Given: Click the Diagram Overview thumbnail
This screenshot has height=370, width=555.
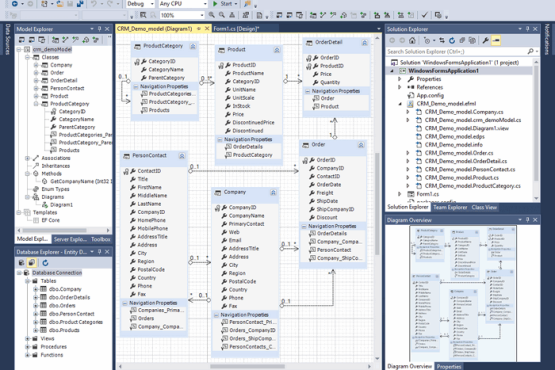Looking at the screenshot, I should (x=462, y=293).
